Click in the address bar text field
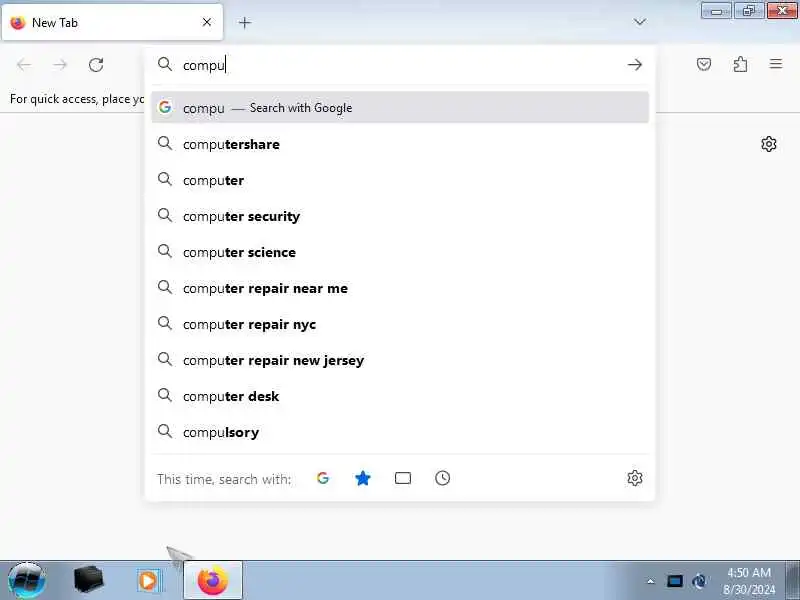This screenshot has width=800, height=600. 398,65
